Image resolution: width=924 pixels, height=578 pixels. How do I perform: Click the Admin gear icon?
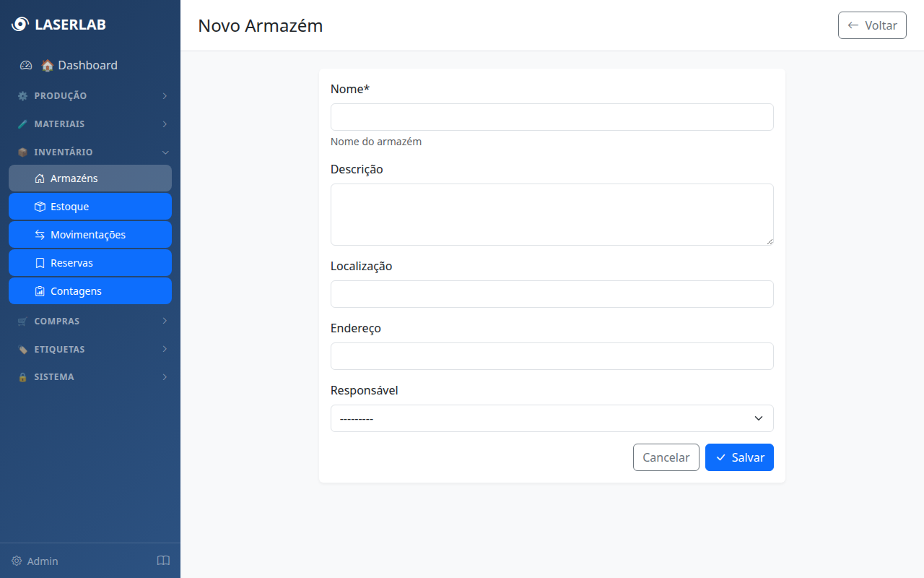(17, 561)
